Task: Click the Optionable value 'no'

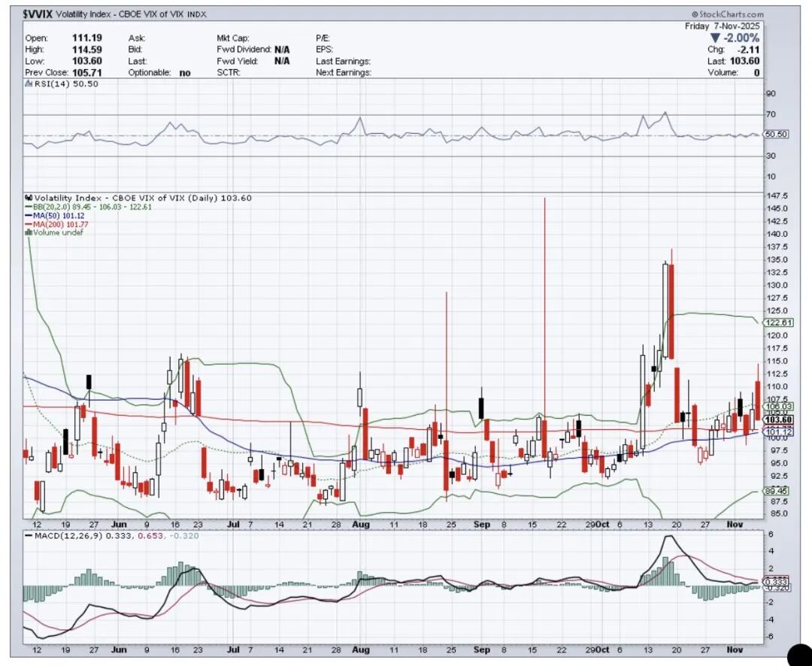Action: (x=185, y=73)
